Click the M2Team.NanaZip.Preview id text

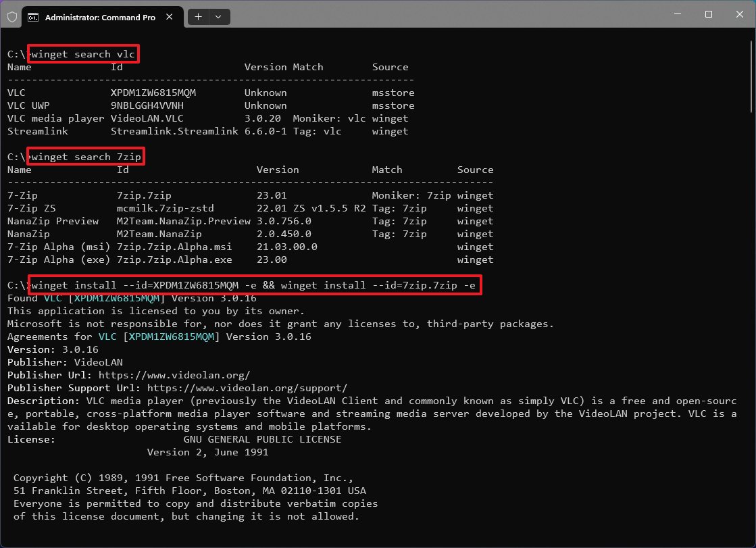(183, 221)
